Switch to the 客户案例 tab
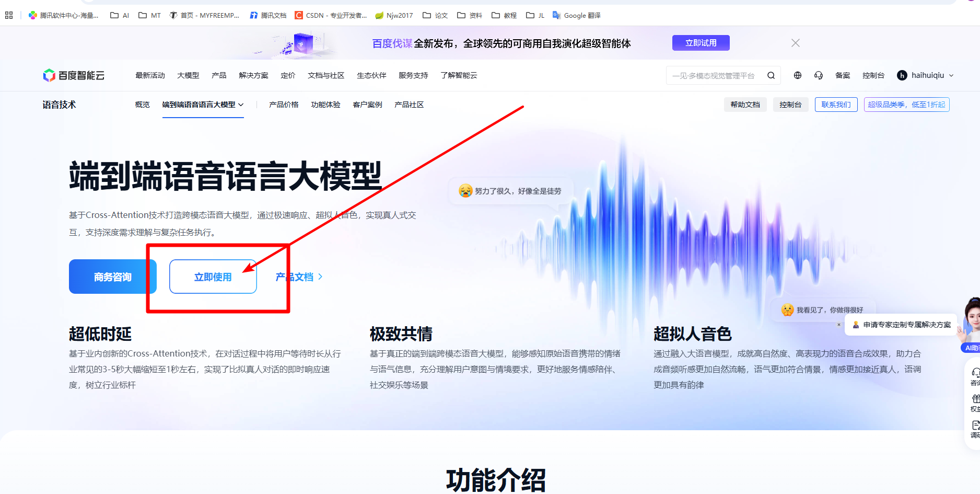 pos(367,105)
